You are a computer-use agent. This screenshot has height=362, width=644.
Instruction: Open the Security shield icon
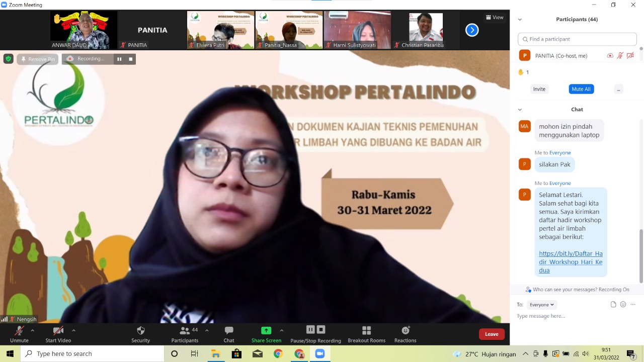pos(140,331)
